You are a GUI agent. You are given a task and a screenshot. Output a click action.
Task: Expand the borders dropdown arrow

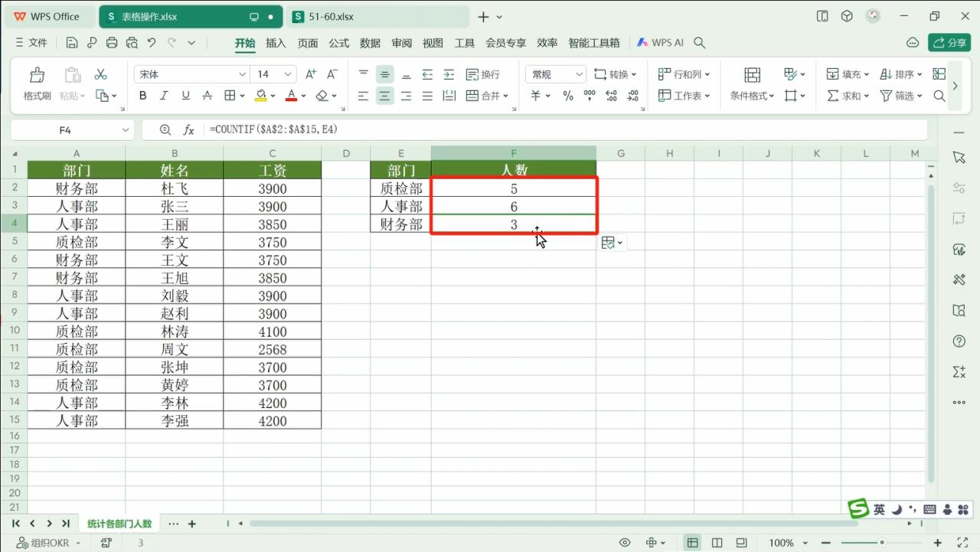click(242, 96)
